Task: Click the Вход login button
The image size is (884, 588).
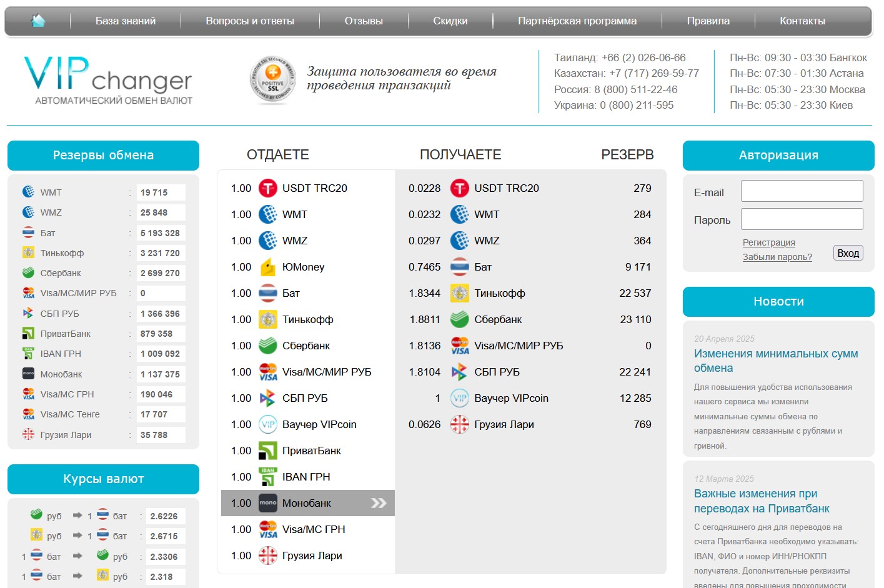Action: click(x=848, y=253)
